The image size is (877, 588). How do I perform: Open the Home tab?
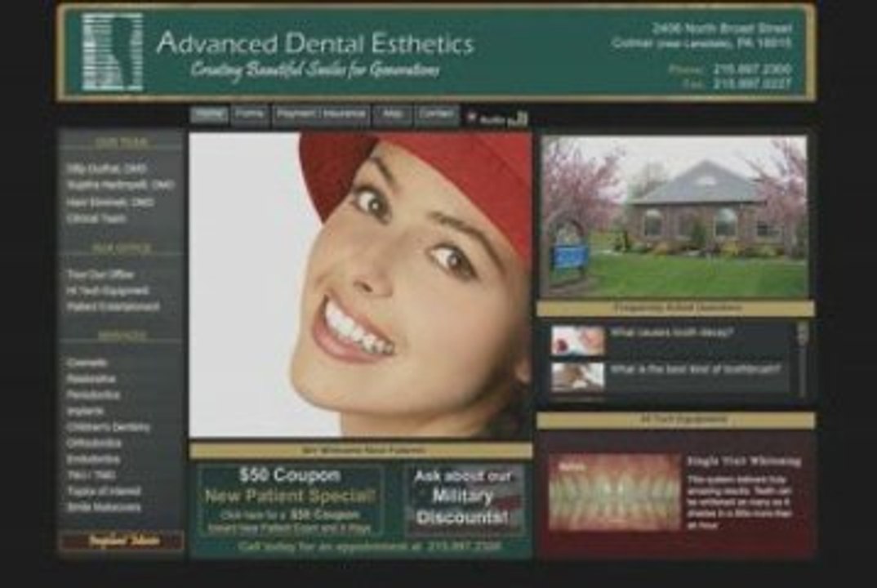tap(210, 114)
